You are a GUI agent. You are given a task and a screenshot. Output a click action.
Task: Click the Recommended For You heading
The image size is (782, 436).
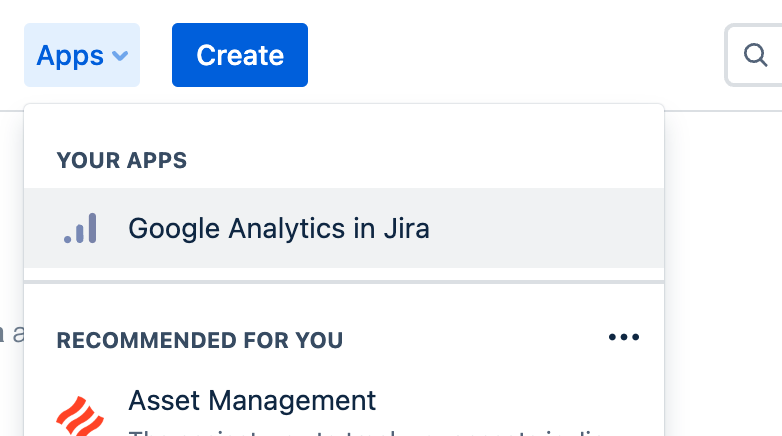pyautogui.click(x=200, y=340)
